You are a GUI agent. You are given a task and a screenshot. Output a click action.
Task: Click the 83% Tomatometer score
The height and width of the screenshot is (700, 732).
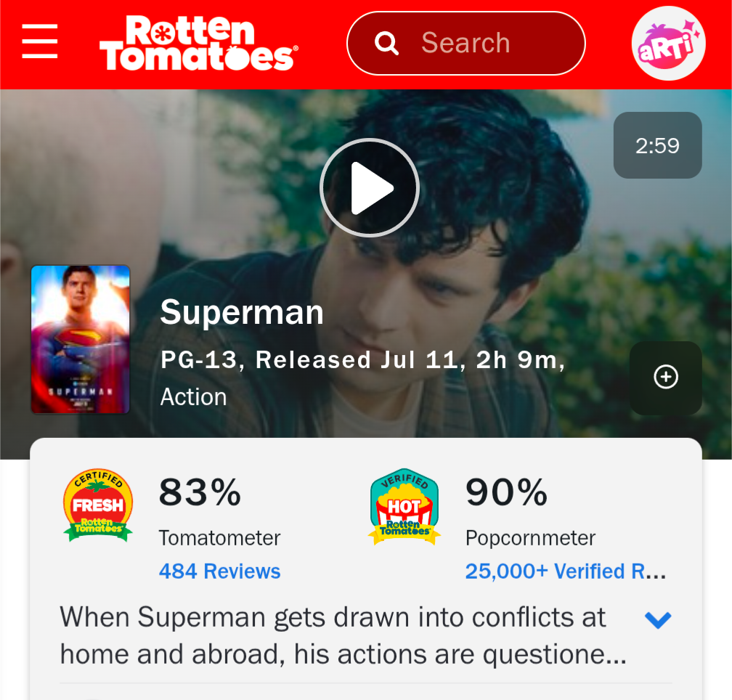pos(200,492)
